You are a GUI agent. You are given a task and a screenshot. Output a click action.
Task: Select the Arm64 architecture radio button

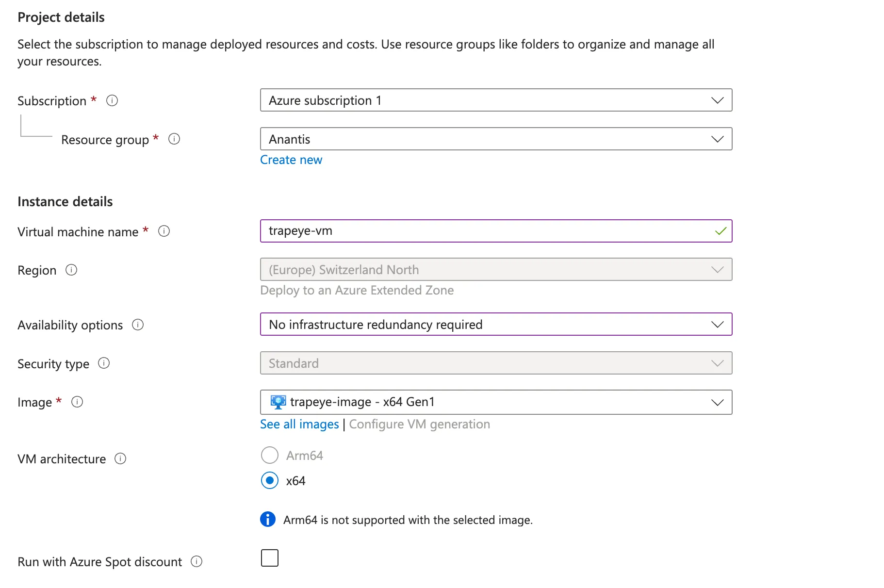click(269, 455)
